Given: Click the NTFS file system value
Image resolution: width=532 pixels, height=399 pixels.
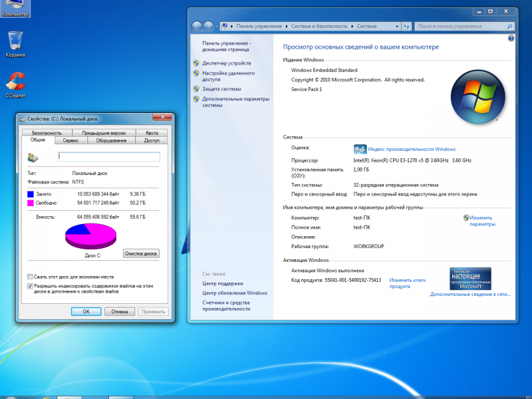Looking at the screenshot, I should pyautogui.click(x=78, y=182).
